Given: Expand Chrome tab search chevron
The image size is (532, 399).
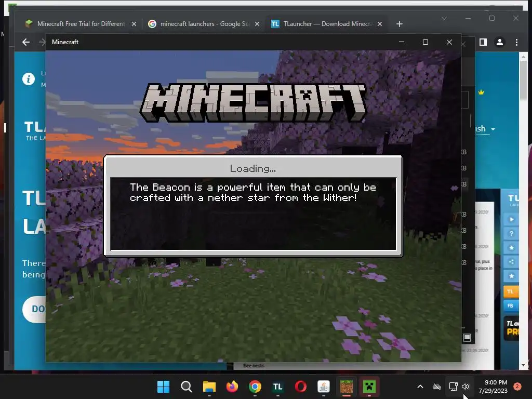Looking at the screenshot, I should 444,18.
